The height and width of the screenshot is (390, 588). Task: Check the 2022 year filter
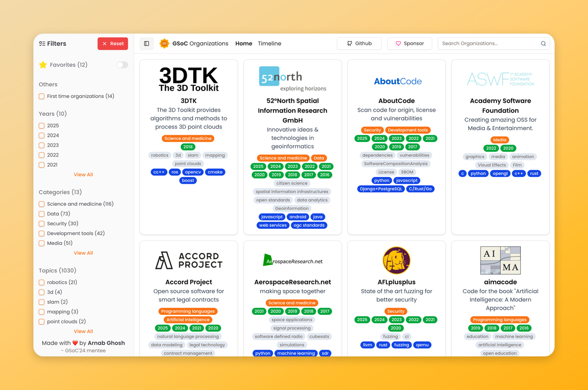tap(42, 155)
